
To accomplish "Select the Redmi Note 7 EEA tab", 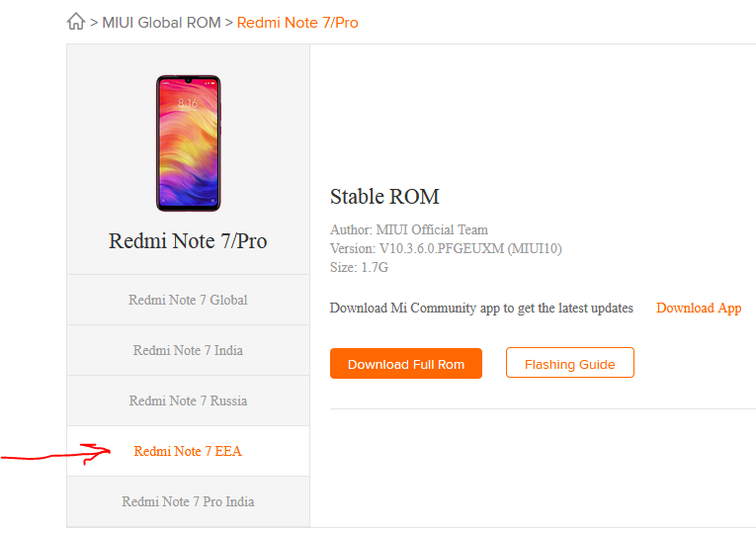I will click(x=188, y=451).
